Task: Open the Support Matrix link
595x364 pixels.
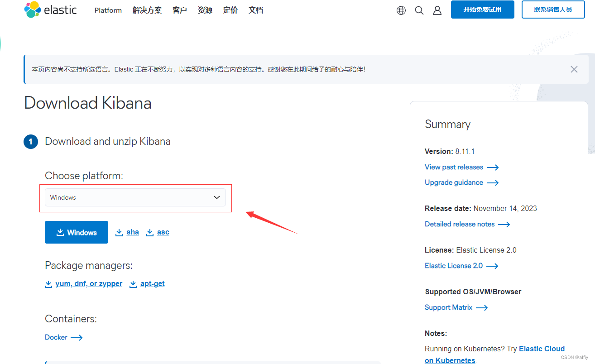Action: [x=448, y=307]
